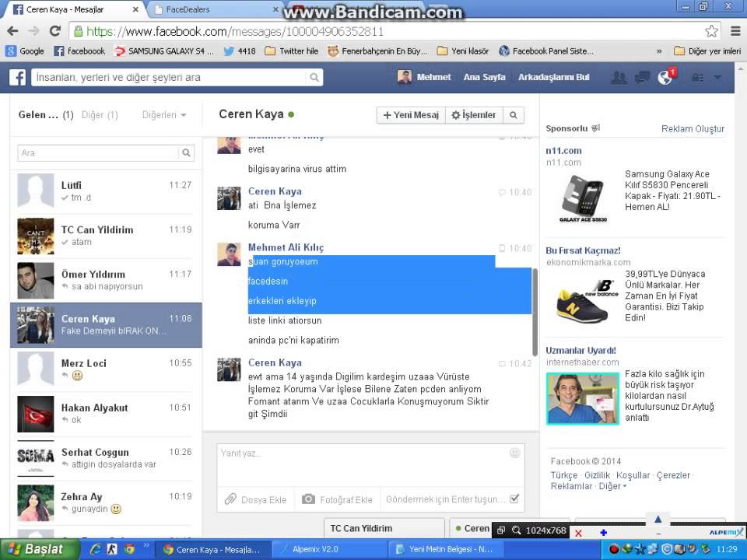Open Yeni Metin Belgesi from the taskbar
The image size is (747, 560).
click(x=445, y=550)
